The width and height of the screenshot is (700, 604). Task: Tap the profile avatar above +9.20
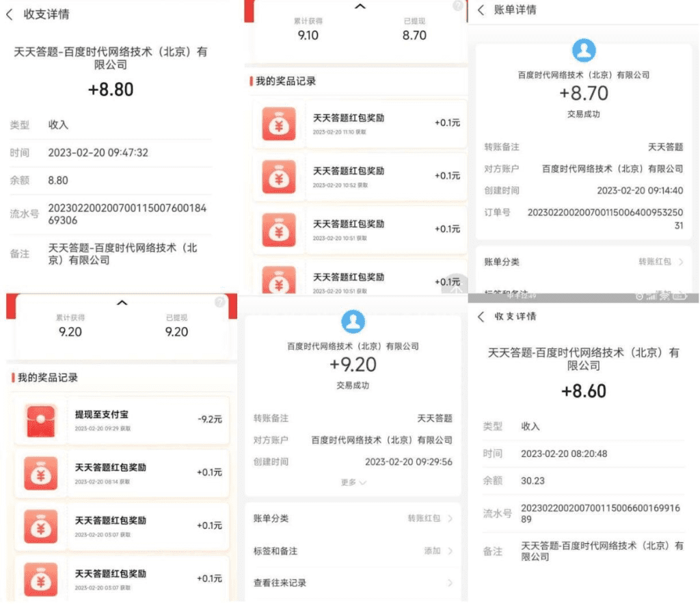[x=353, y=321]
